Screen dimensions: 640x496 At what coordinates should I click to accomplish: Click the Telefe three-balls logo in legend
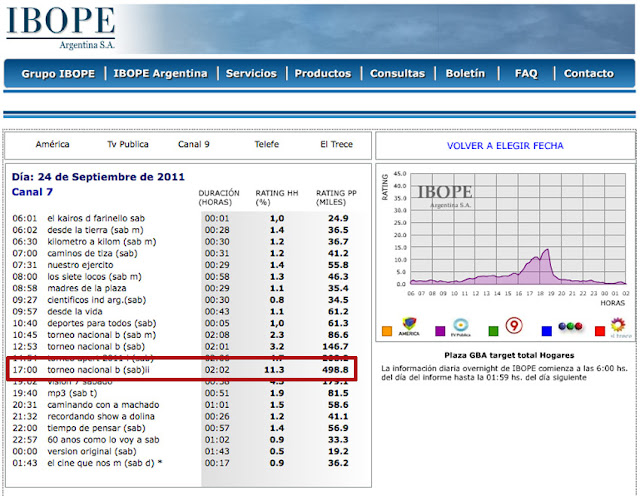(x=570, y=326)
